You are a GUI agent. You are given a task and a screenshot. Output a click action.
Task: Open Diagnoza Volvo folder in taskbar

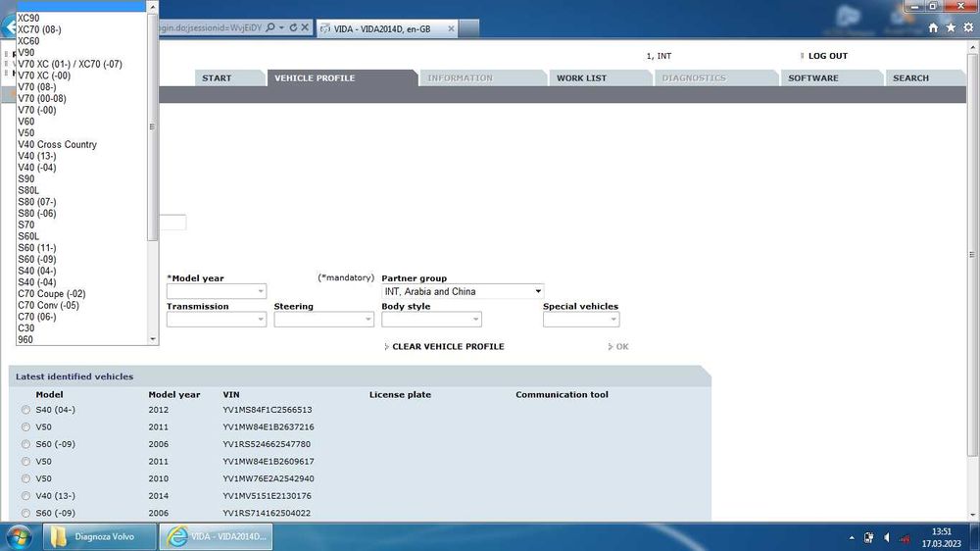[99, 536]
